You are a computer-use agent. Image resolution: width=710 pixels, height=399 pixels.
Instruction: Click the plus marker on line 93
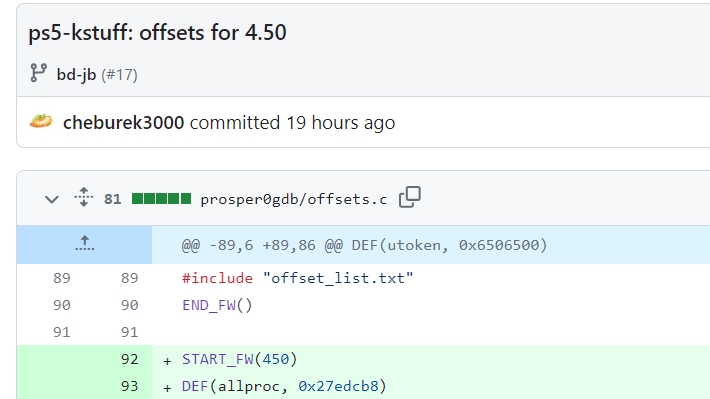(168, 388)
